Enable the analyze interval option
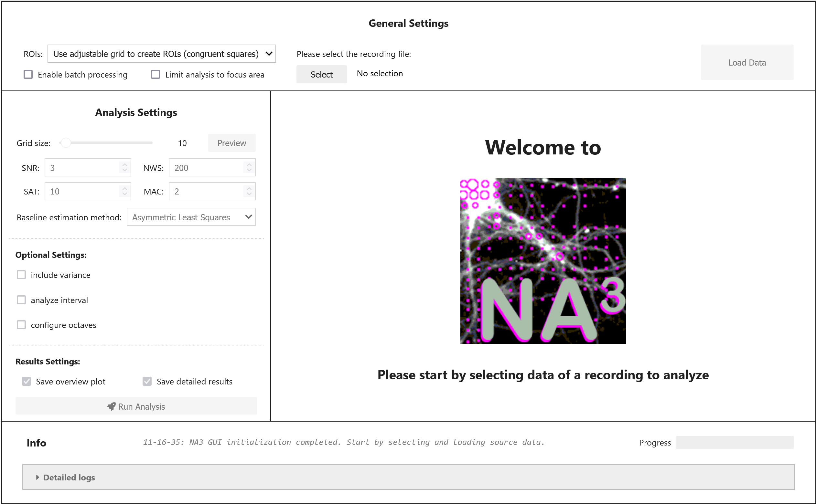 click(21, 300)
